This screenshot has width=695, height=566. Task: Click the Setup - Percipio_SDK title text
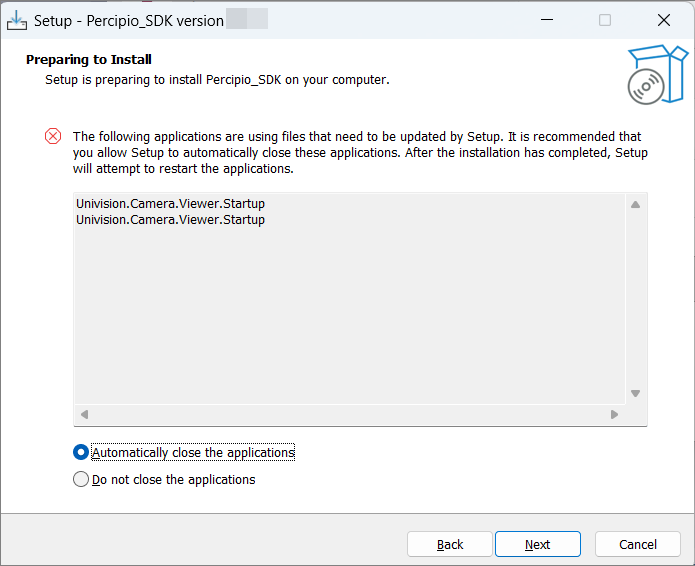click(129, 21)
